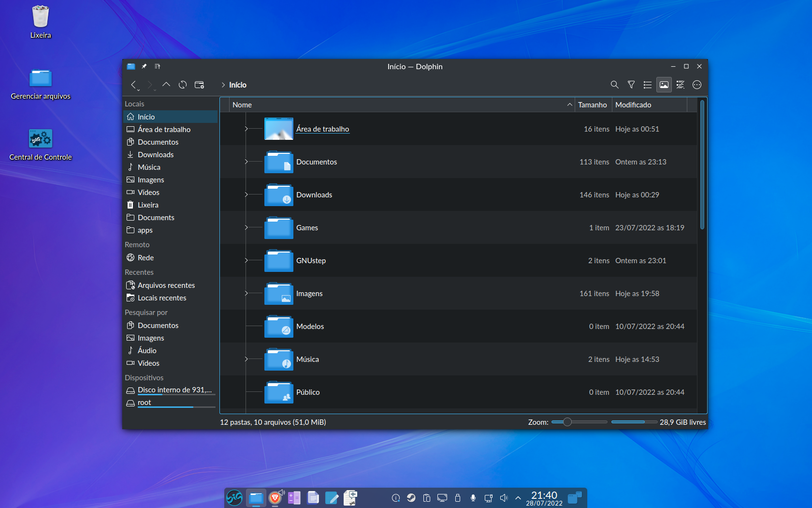Adjust the Zoom slider in status bar
This screenshot has width=812, height=508.
coord(579,422)
